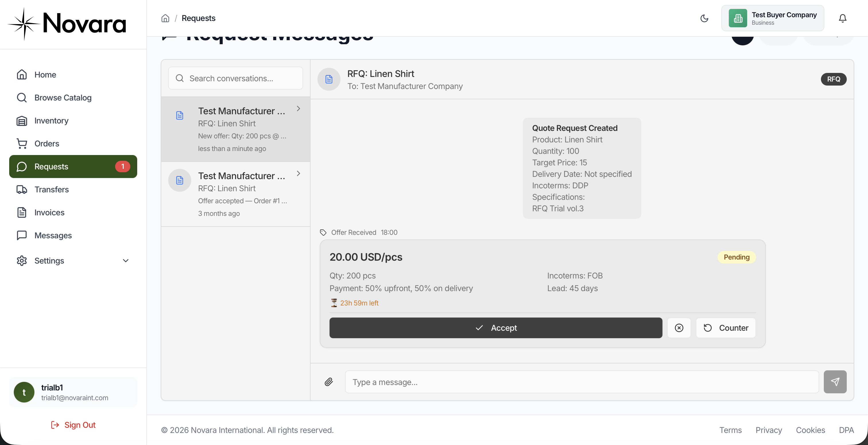Open Transfers section
The height and width of the screenshot is (445, 868).
tap(73, 189)
